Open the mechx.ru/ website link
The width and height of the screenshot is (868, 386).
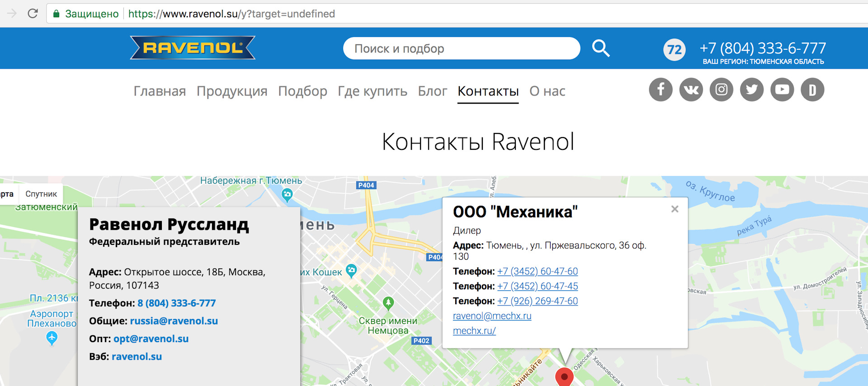coord(474,331)
